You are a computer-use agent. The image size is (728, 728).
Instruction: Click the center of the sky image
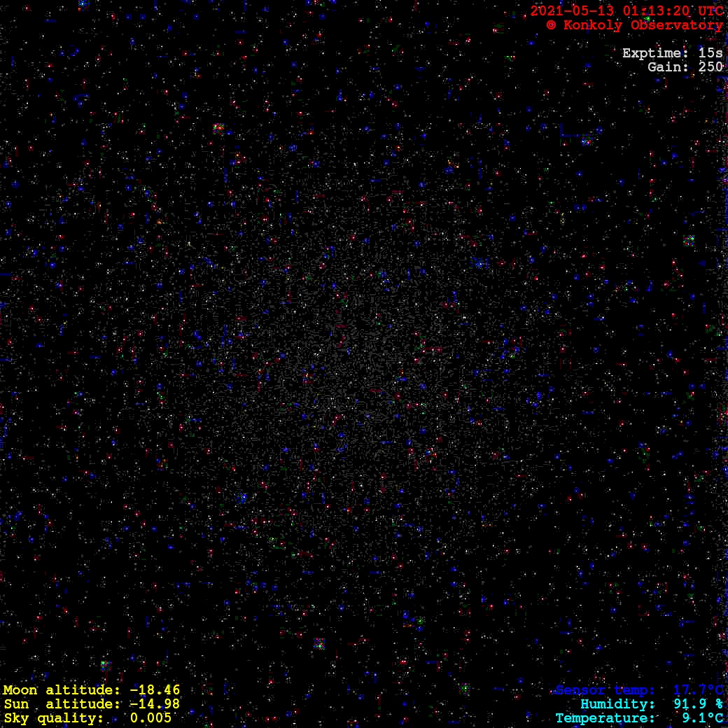[x=364, y=364]
